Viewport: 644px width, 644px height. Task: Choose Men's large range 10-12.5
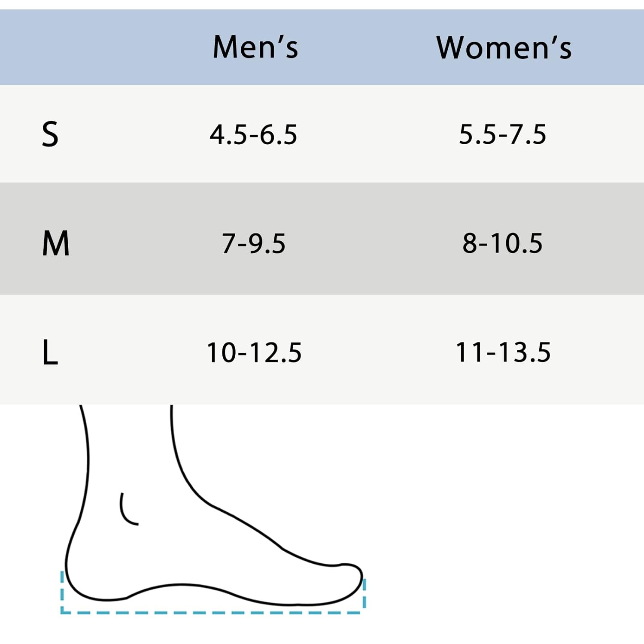point(254,352)
